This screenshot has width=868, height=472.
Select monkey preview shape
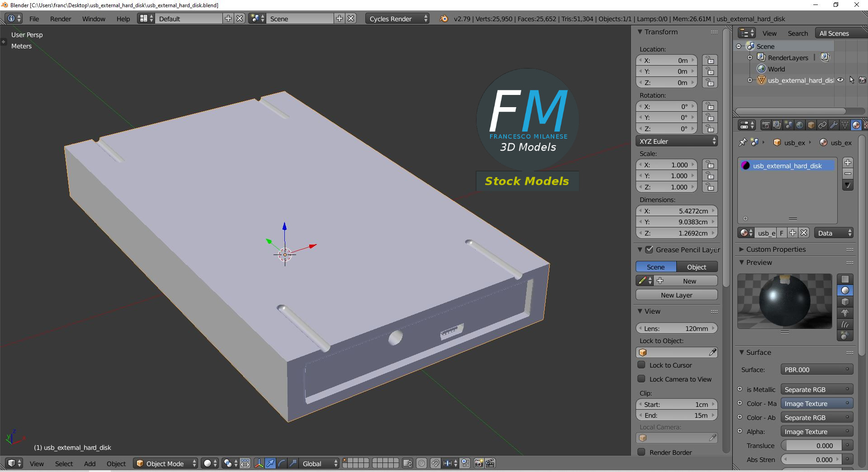(845, 313)
